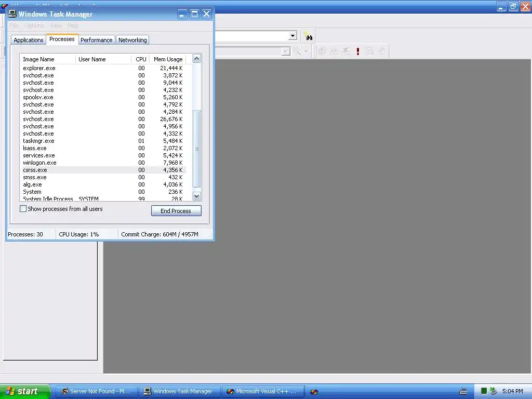
Task: Select the lsass.exe process row
Action: pos(103,148)
